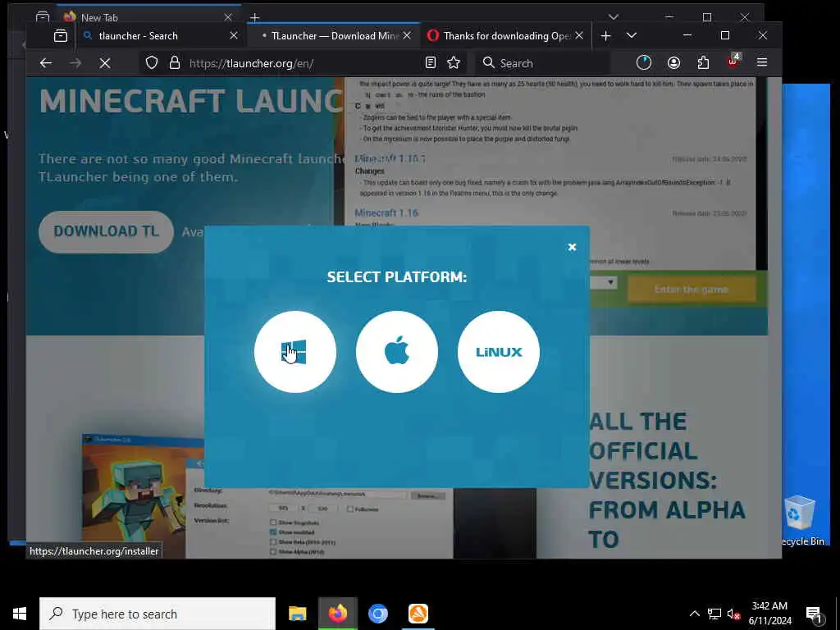The width and height of the screenshot is (840, 630).
Task: Toggle Show Snapshots checkbox in launcher preview
Action: tap(273, 523)
